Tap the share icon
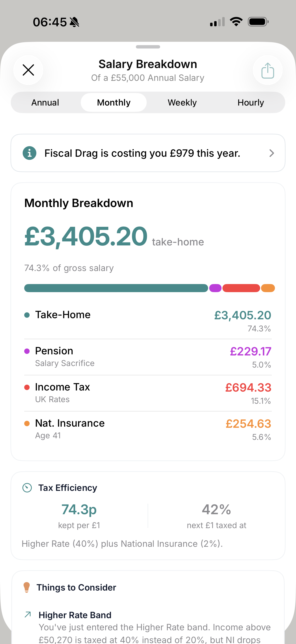Viewport: 296px width, 644px height. (x=267, y=70)
